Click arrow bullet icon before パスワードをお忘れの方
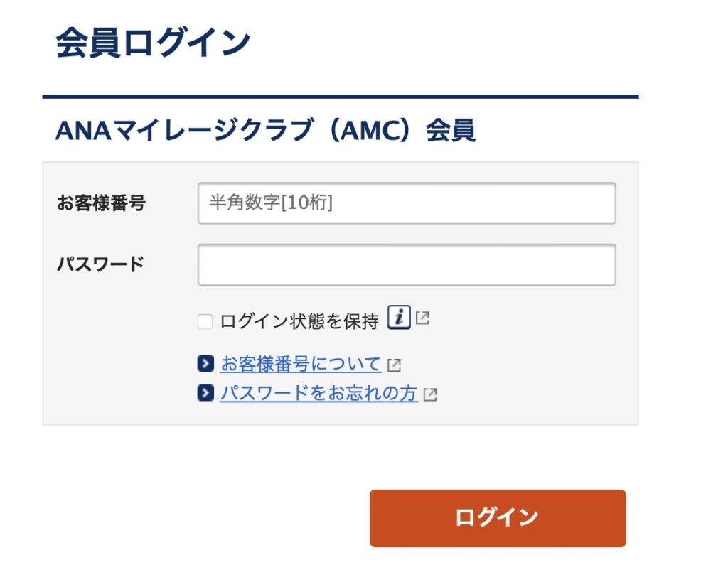The height and width of the screenshot is (587, 728). tap(205, 392)
